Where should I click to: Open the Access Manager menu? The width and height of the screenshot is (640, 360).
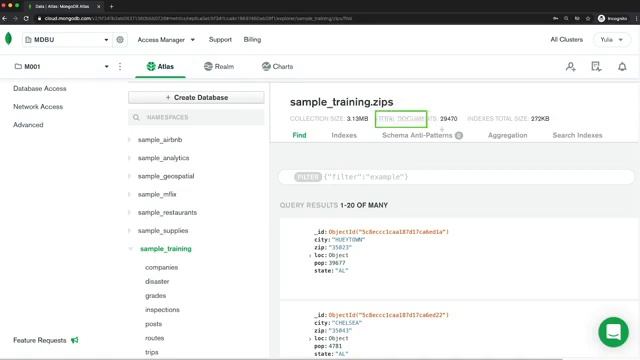click(166, 40)
